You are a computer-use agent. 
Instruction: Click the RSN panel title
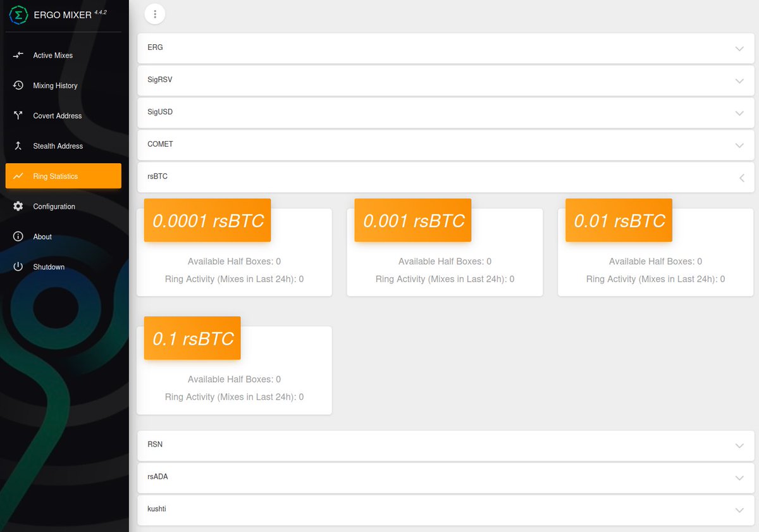155,445
